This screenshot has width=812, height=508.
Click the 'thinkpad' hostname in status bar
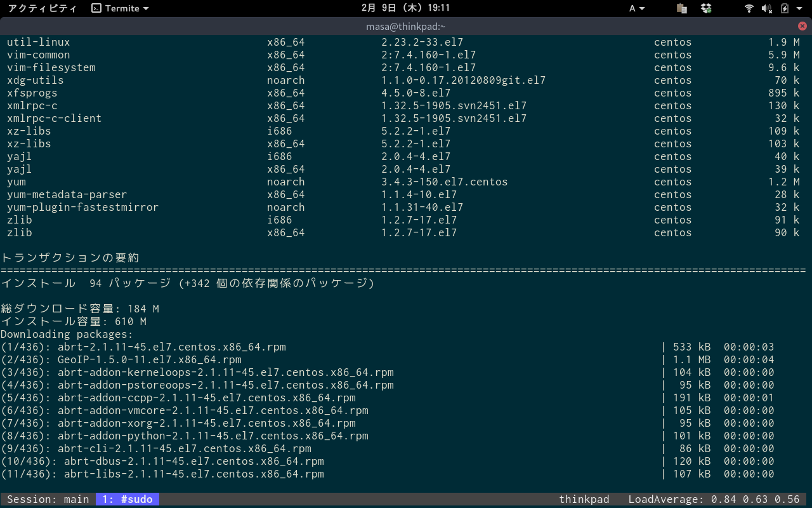[x=584, y=499]
